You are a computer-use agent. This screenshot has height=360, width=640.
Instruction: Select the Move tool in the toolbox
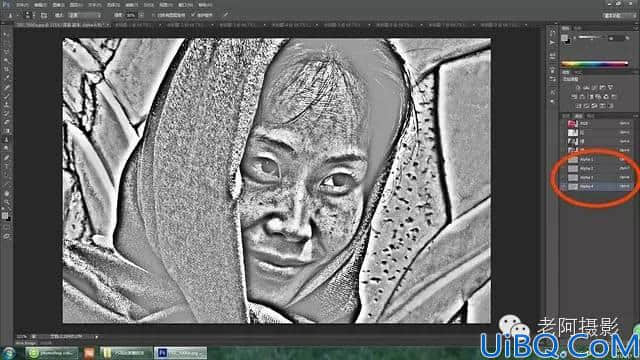coord(6,34)
